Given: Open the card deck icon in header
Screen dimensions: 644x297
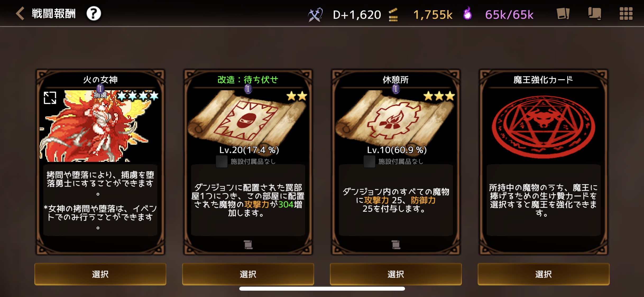Looking at the screenshot, I should 563,13.
